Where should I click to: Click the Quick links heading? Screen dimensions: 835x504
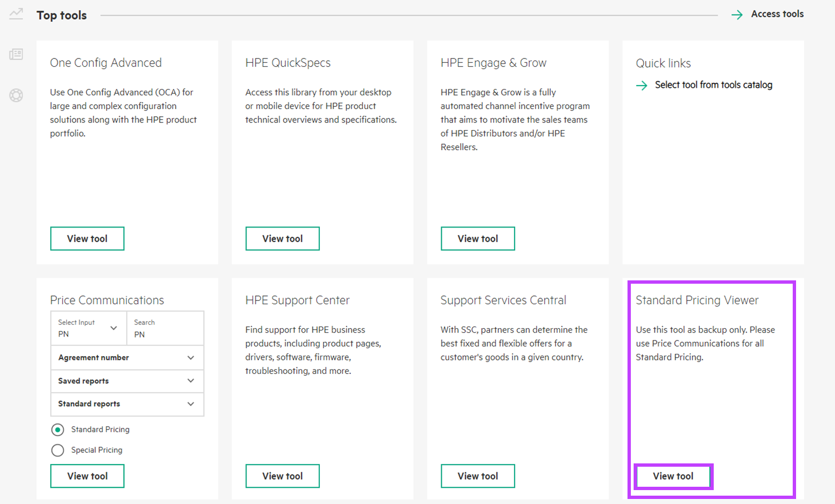[x=663, y=63]
